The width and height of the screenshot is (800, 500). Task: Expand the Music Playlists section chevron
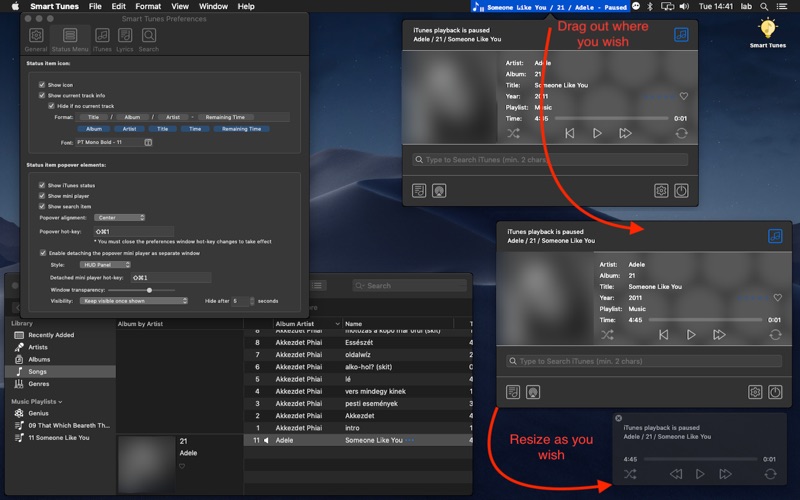click(60, 402)
